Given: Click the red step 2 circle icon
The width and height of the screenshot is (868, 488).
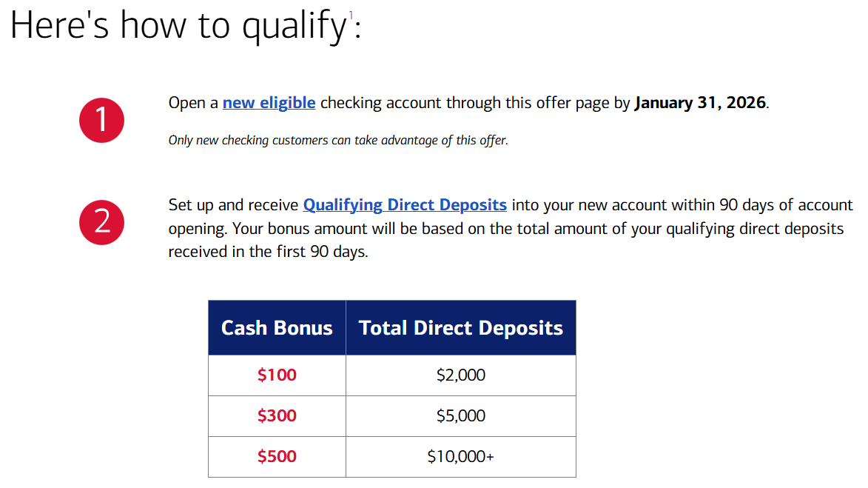Looking at the screenshot, I should point(101,222).
